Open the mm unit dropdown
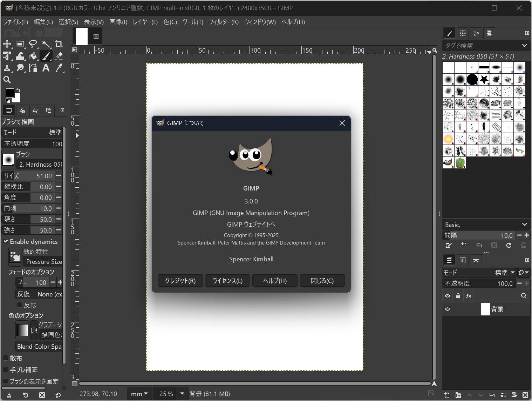The height and width of the screenshot is (401, 532). coord(139,393)
